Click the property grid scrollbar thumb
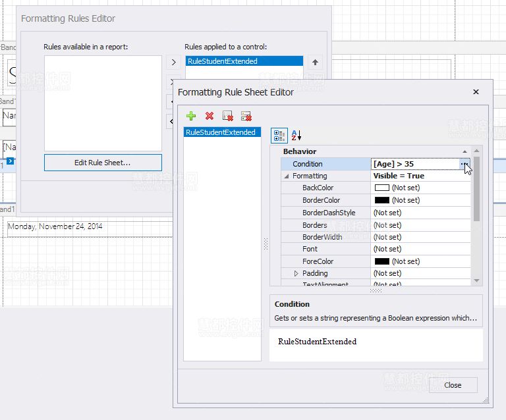506x420 pixels. pyautogui.click(x=476, y=189)
